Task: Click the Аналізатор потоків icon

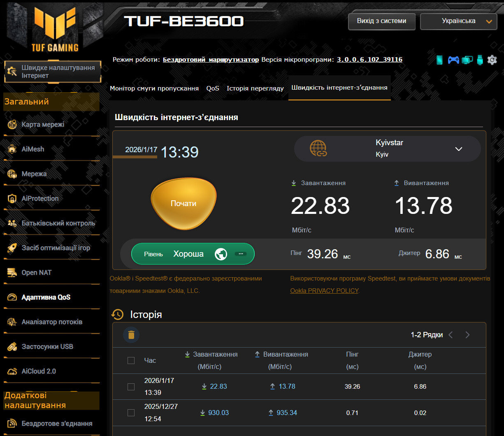Action: (12, 322)
